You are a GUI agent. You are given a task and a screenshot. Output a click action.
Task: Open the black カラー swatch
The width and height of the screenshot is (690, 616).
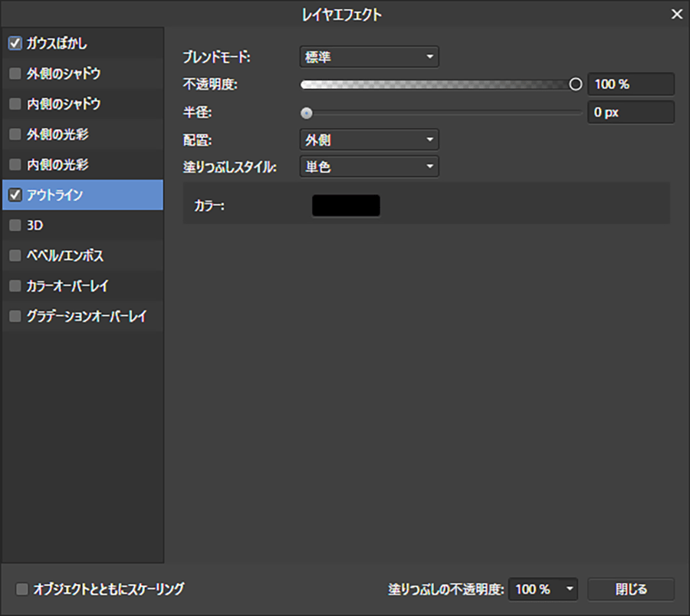346,206
